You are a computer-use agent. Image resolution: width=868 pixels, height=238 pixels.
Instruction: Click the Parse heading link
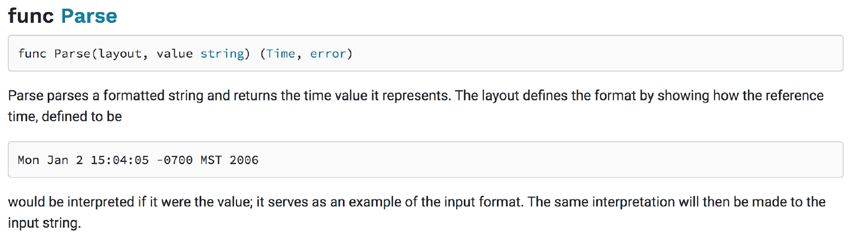(89, 16)
